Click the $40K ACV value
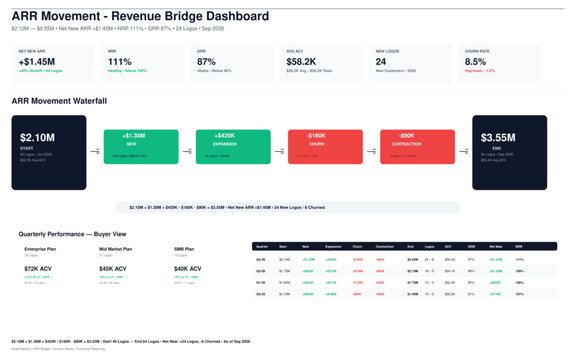This screenshot has height=360, width=576. [188, 269]
